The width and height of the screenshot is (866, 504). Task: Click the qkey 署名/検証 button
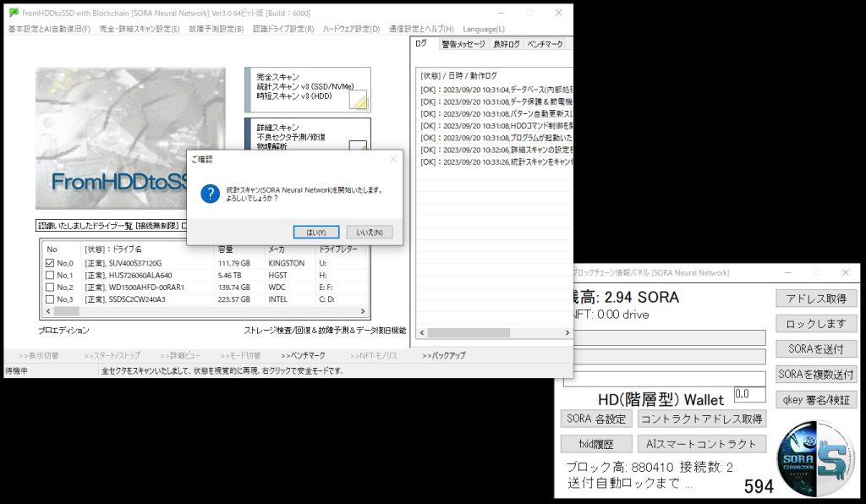pos(816,400)
